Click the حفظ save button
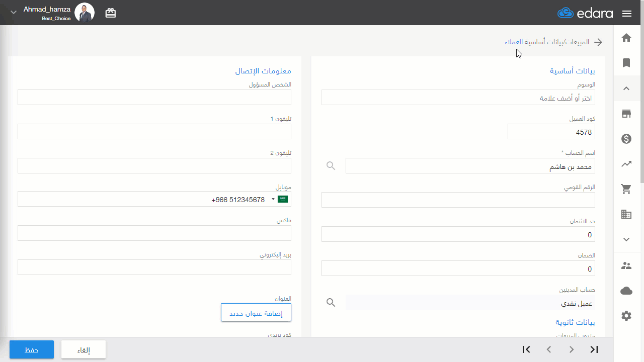This screenshot has width=644, height=362. (x=32, y=349)
